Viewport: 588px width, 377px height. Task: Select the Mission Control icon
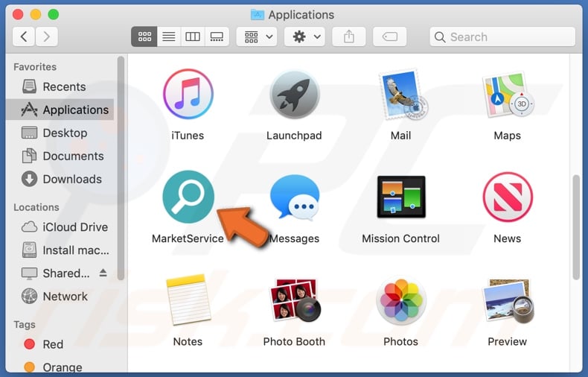401,197
